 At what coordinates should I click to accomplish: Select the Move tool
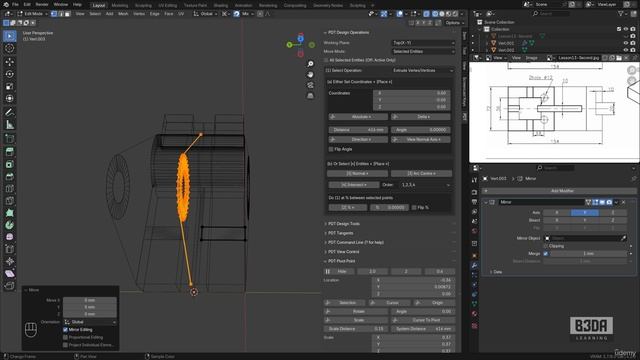(x=9, y=62)
